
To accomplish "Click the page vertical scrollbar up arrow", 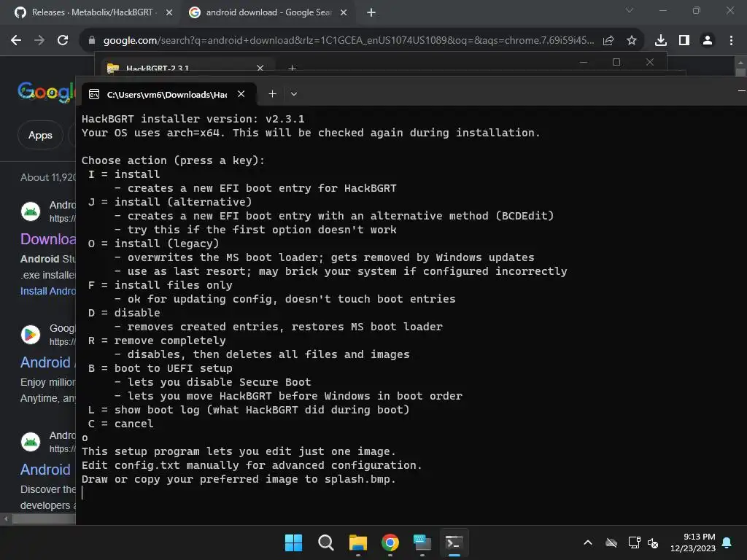I will click(740, 63).
